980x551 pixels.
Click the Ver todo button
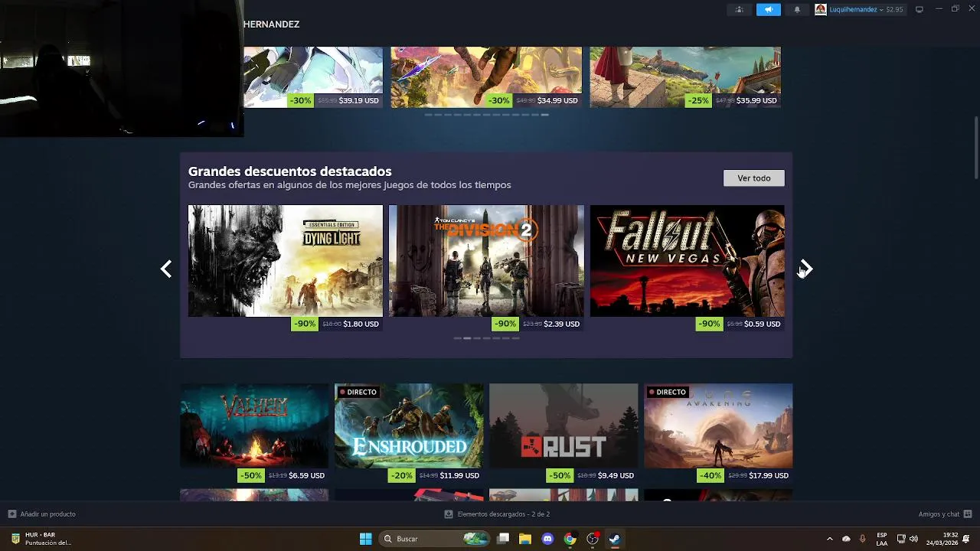tap(754, 178)
